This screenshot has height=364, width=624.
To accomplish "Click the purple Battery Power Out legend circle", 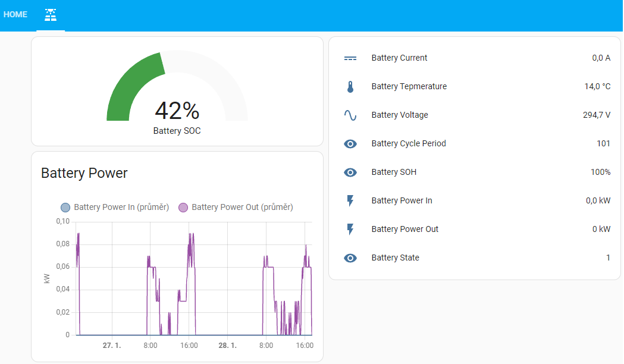I will pos(183,208).
